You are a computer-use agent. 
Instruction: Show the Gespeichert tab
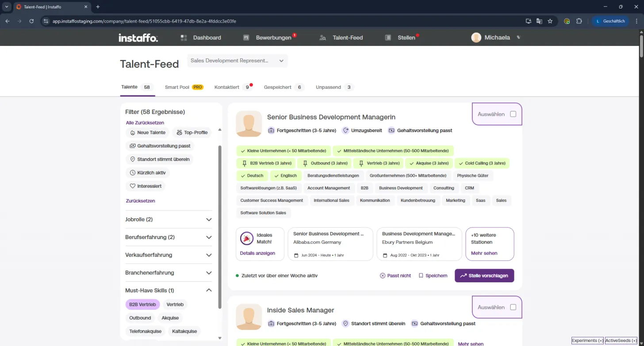coord(284,87)
